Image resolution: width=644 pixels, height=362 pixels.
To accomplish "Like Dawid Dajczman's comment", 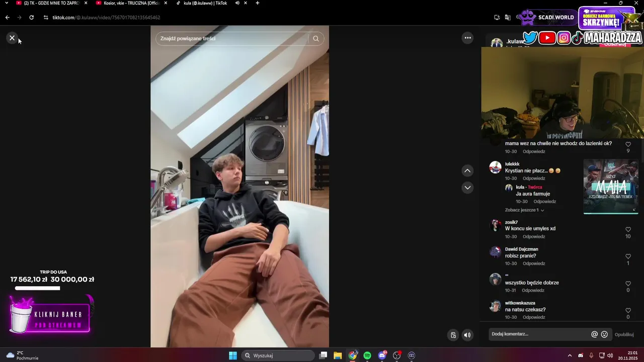I will coord(628,256).
